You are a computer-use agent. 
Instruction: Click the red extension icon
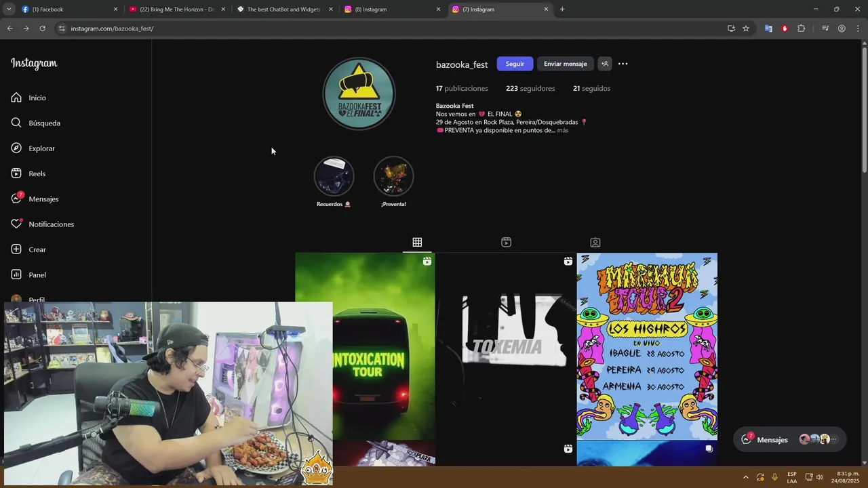(785, 28)
